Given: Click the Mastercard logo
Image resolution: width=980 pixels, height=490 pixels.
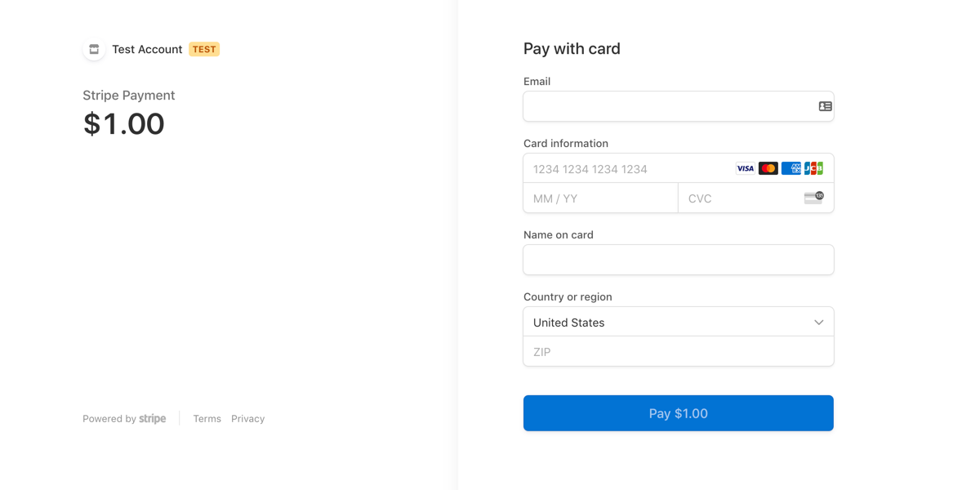Looking at the screenshot, I should coord(768,168).
